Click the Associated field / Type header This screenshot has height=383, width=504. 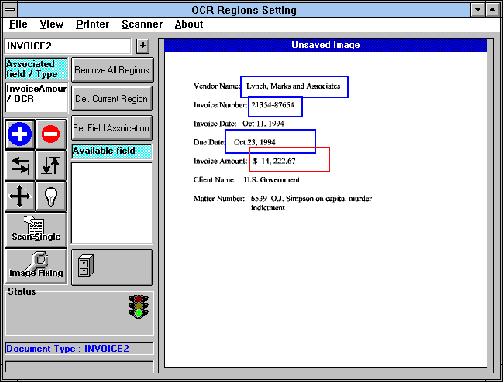tap(36, 69)
